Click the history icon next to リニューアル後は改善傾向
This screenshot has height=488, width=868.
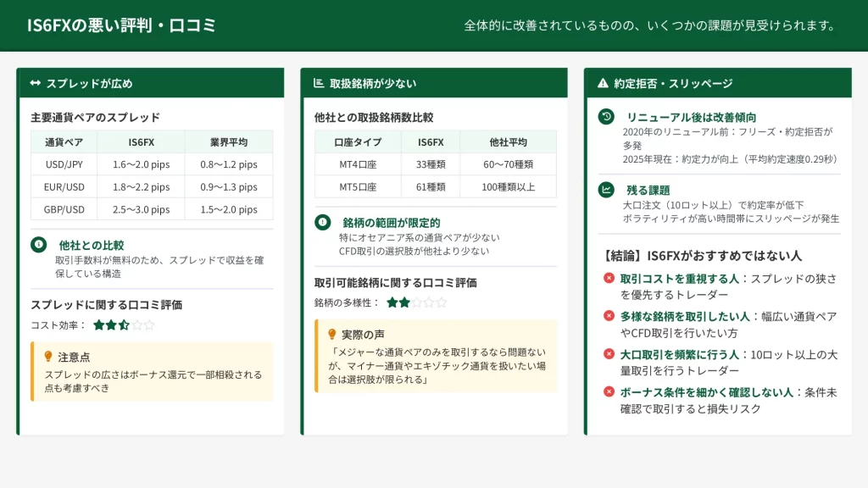[606, 117]
